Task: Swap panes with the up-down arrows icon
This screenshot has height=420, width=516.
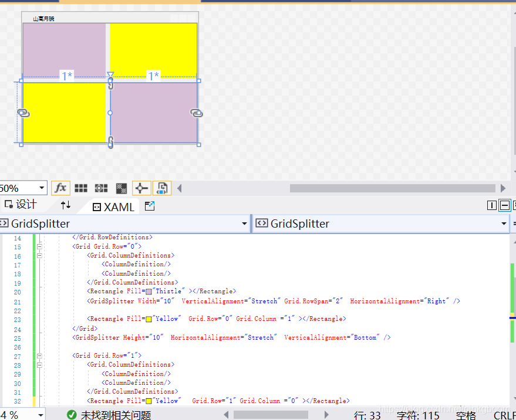Action: pyautogui.click(x=66, y=205)
